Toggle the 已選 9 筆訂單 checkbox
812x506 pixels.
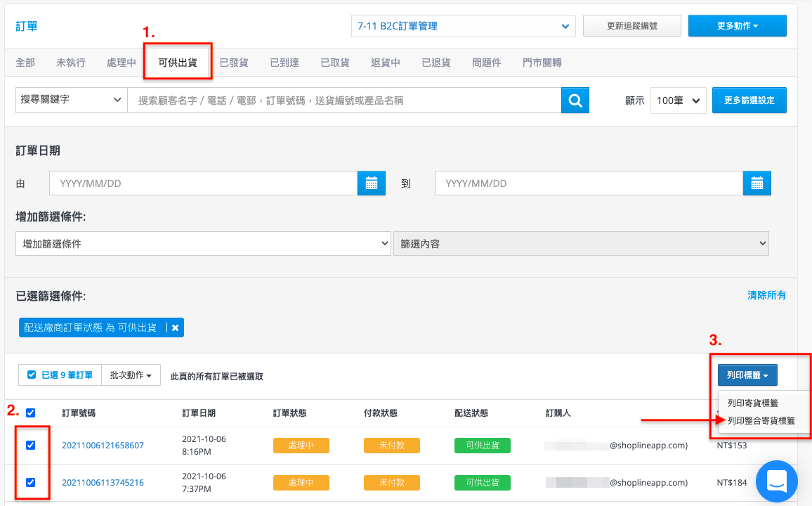click(32, 375)
